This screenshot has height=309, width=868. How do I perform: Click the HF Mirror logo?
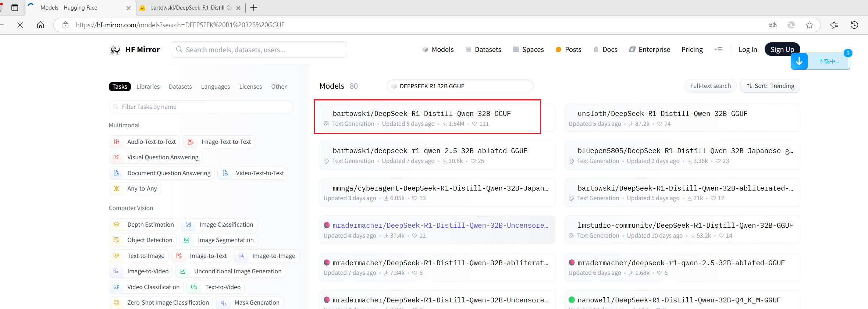point(135,50)
